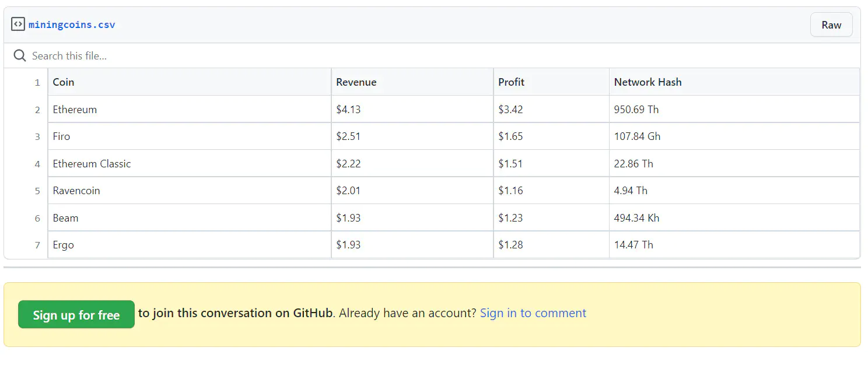Viewport: 868px width, 365px height.
Task: Open the miningcoins.csv file link
Action: pyautogui.click(x=72, y=25)
